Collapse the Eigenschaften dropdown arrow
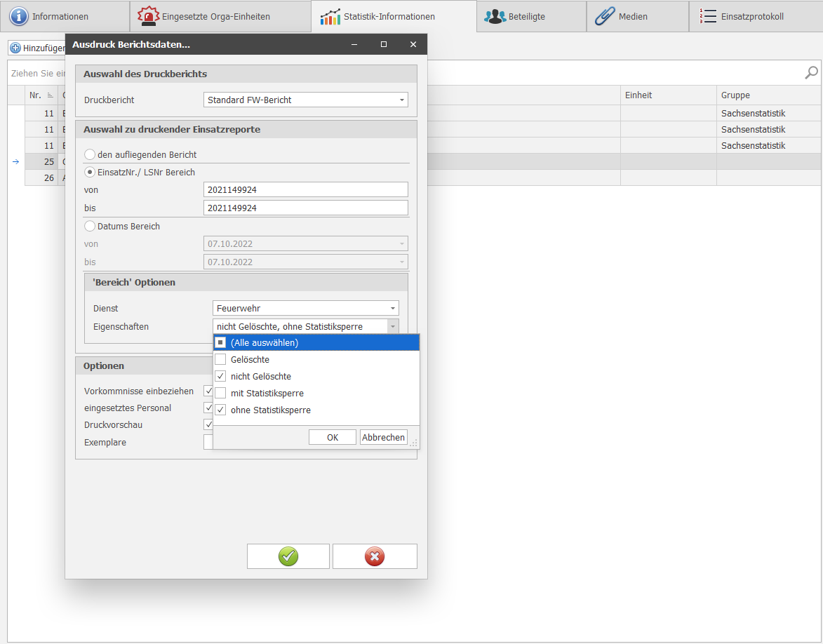The height and width of the screenshot is (644, 823). pyautogui.click(x=393, y=326)
